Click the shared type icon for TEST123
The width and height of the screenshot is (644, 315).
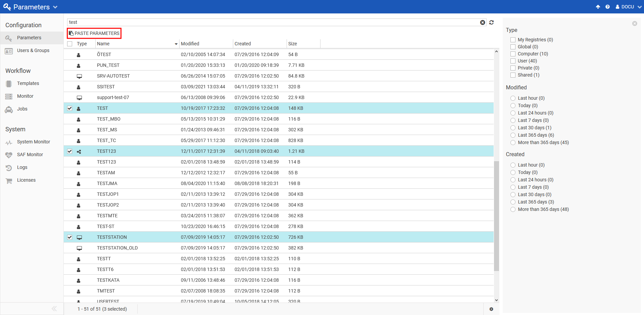(79, 151)
